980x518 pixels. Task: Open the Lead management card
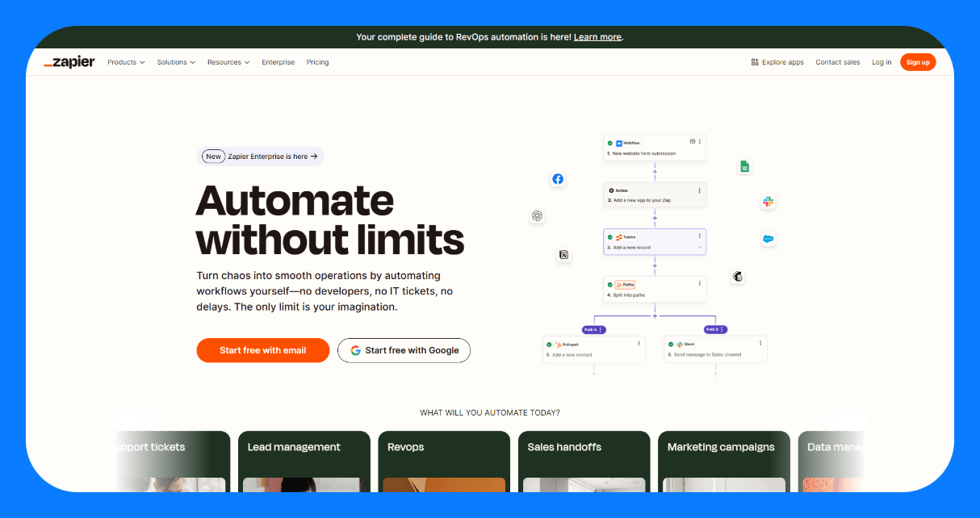click(x=304, y=462)
